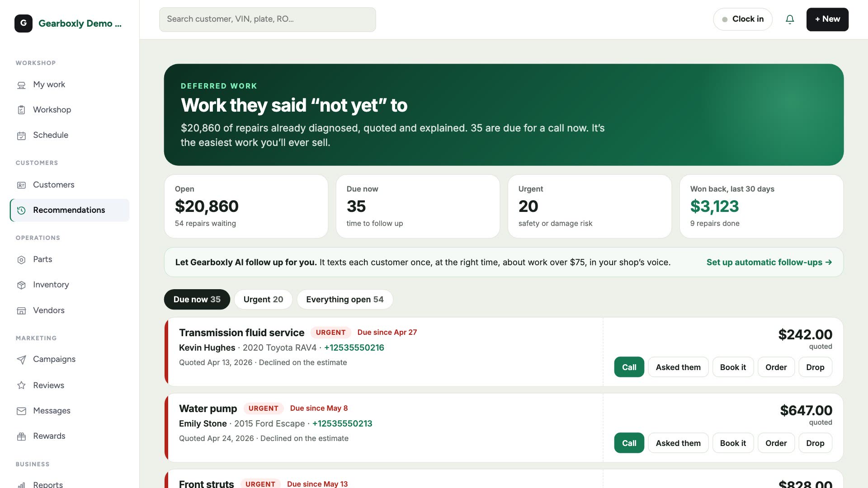
Task: Click the Front struts title
Action: pos(206,483)
